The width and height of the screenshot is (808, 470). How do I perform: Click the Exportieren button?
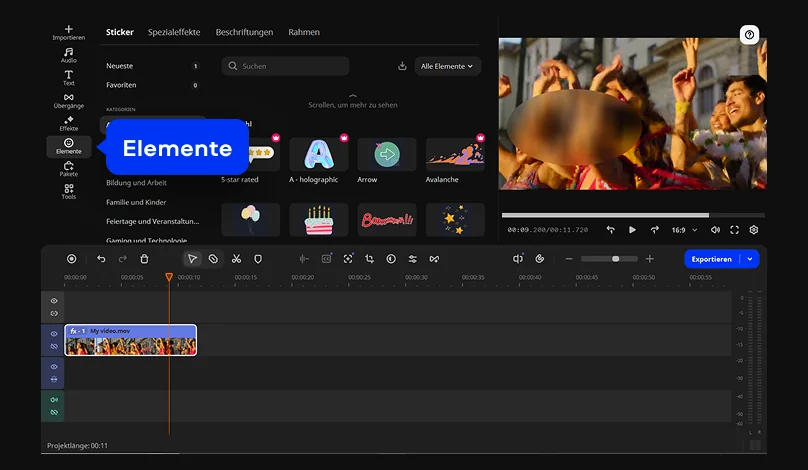(712, 259)
